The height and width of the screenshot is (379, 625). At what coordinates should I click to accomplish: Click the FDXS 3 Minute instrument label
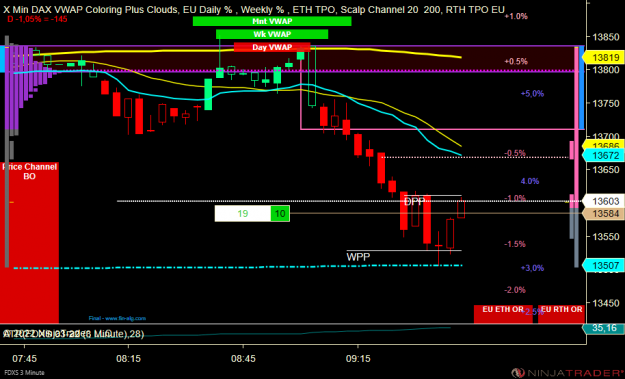24,373
